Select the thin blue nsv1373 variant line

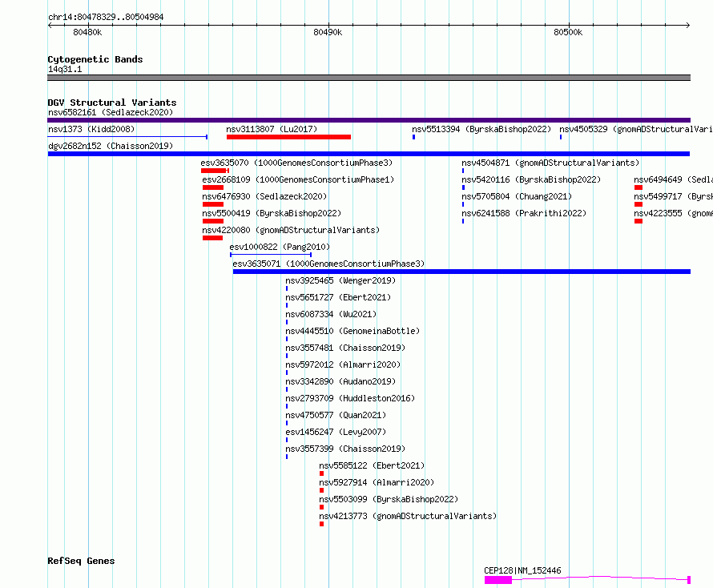(x=127, y=137)
